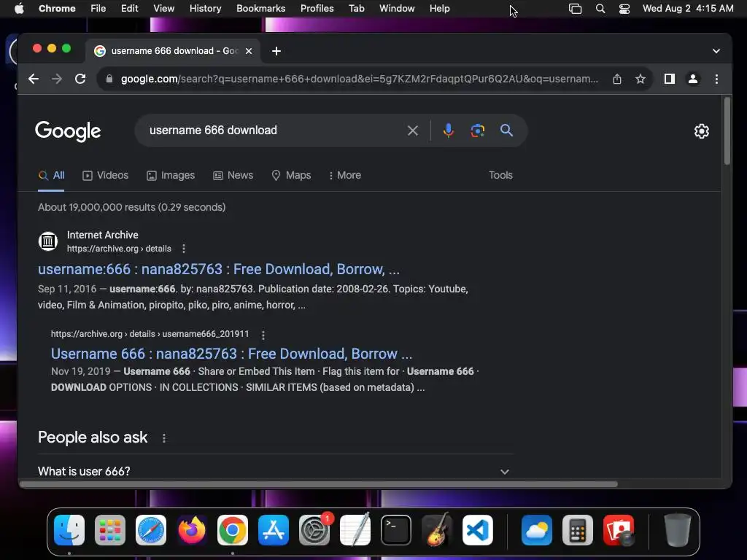The width and height of the screenshot is (747, 560).
Task: Bookmark this page with the star icon
Action: 640,79
